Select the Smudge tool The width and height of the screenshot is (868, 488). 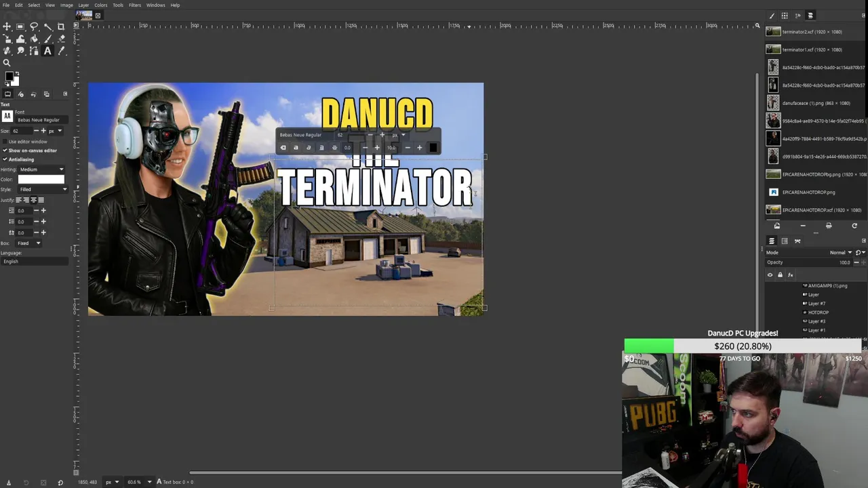[x=20, y=51]
